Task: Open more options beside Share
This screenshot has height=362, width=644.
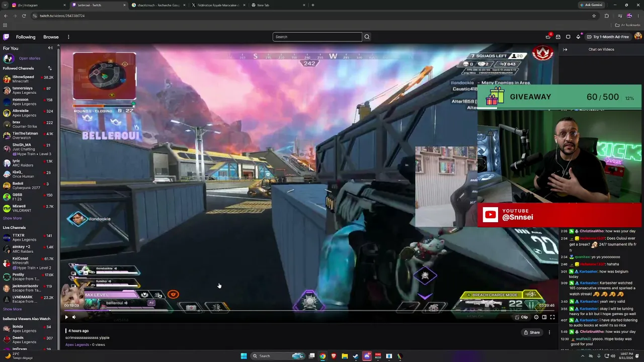Action: point(549,332)
